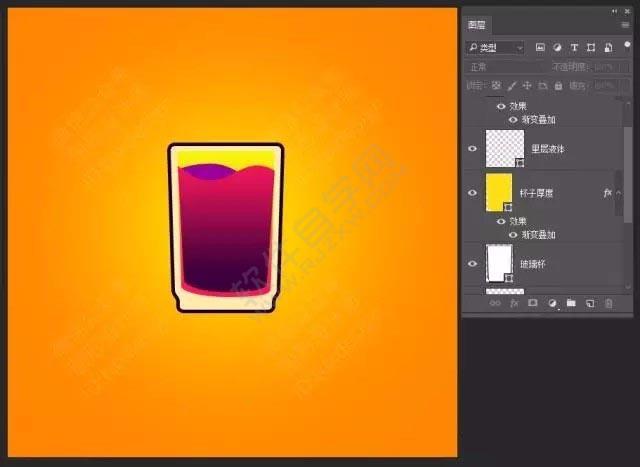640x467 pixels.
Task: Filter for adjustment layers icon
Action: coord(557,47)
